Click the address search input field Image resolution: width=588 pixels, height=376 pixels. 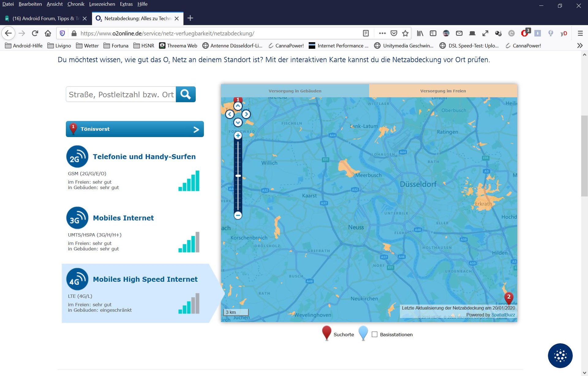tap(121, 94)
